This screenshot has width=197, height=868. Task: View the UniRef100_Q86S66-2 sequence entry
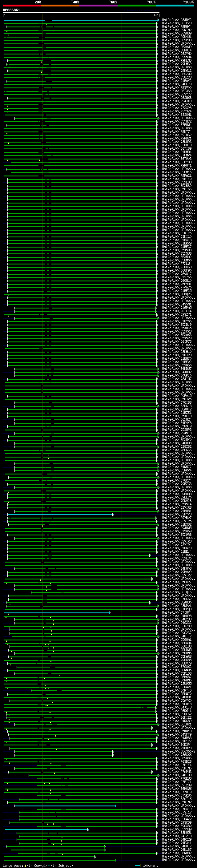(179, 751)
